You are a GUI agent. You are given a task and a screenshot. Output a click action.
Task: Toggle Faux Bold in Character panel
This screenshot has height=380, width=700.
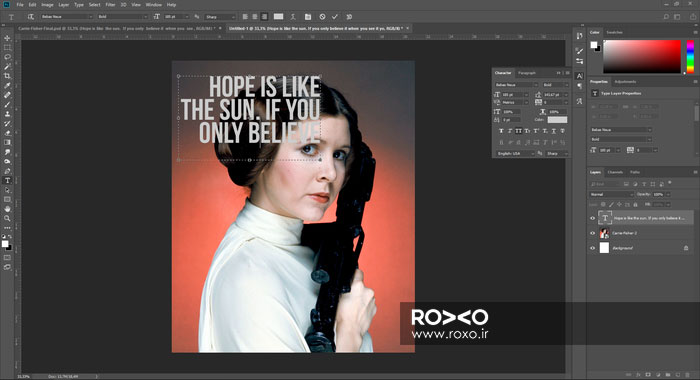[x=501, y=131]
